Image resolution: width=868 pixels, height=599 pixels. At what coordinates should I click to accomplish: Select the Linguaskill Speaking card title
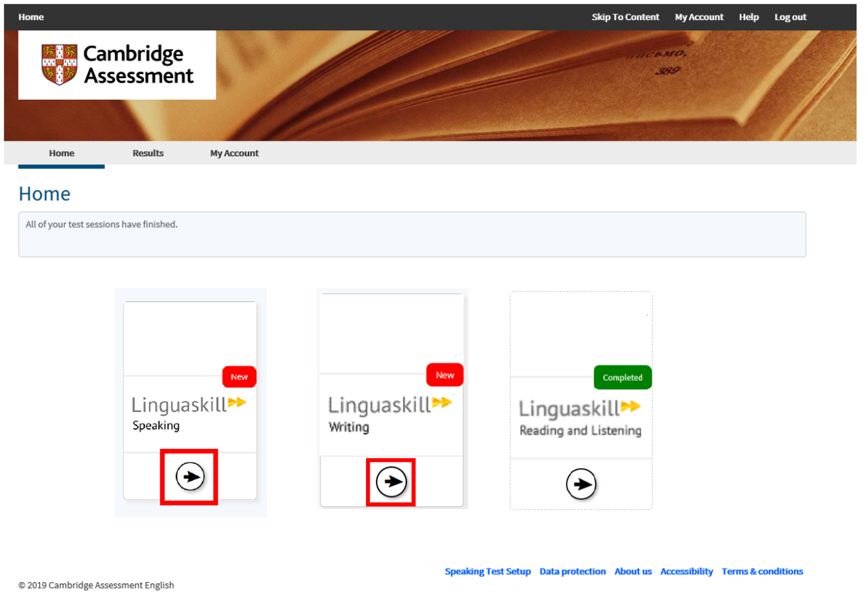tap(189, 414)
